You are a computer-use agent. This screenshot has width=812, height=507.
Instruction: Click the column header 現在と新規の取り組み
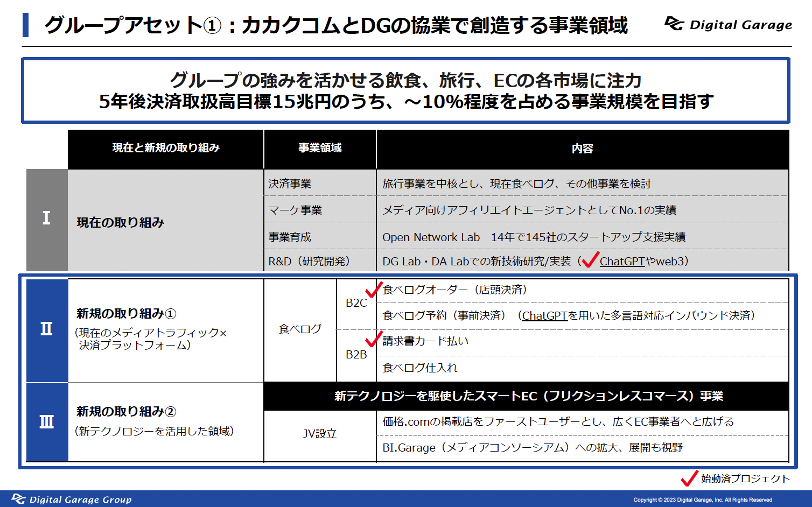[x=166, y=148]
